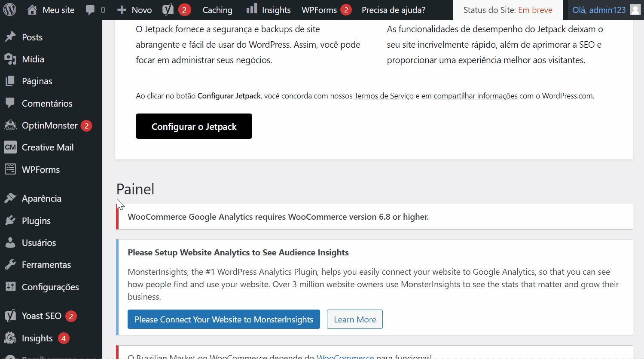This screenshot has width=644, height=359.
Task: Click the admin123 user avatar
Action: pos(635,9)
